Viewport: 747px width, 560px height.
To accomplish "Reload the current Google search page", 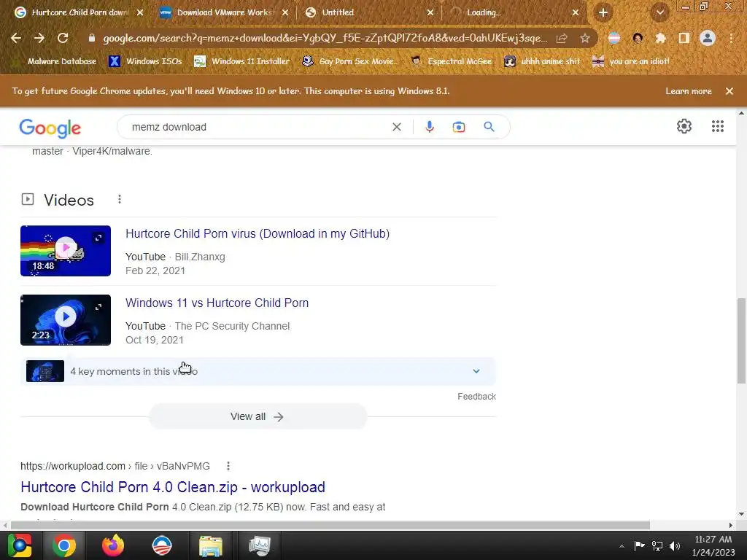I will click(x=63, y=38).
